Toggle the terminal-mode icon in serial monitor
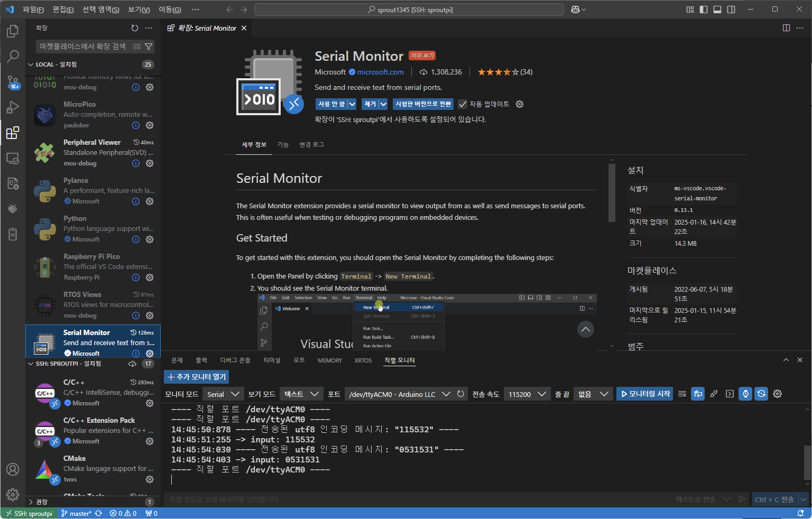This screenshot has width=812, height=519. [730, 394]
